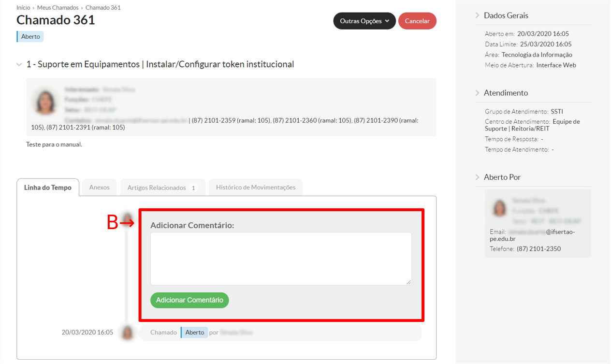Image resolution: width=611 pixels, height=364 pixels.
Task: Collapse the Aberto Por panel arrow
Action: click(x=478, y=177)
